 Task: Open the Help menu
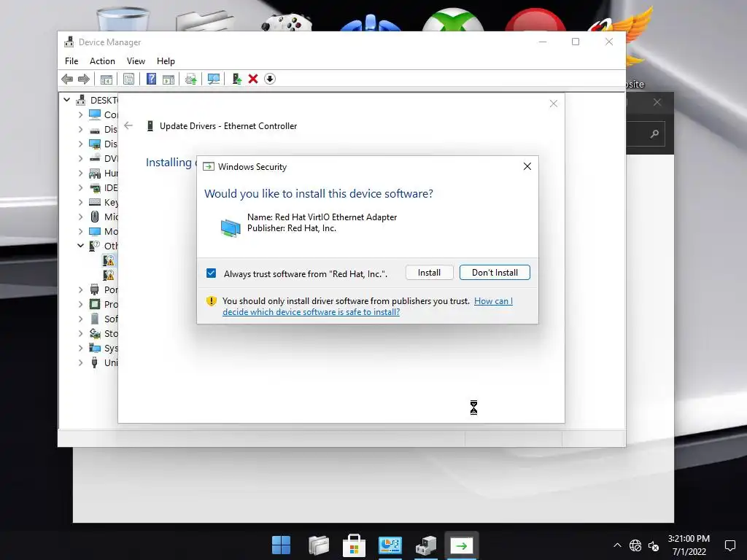(x=166, y=61)
